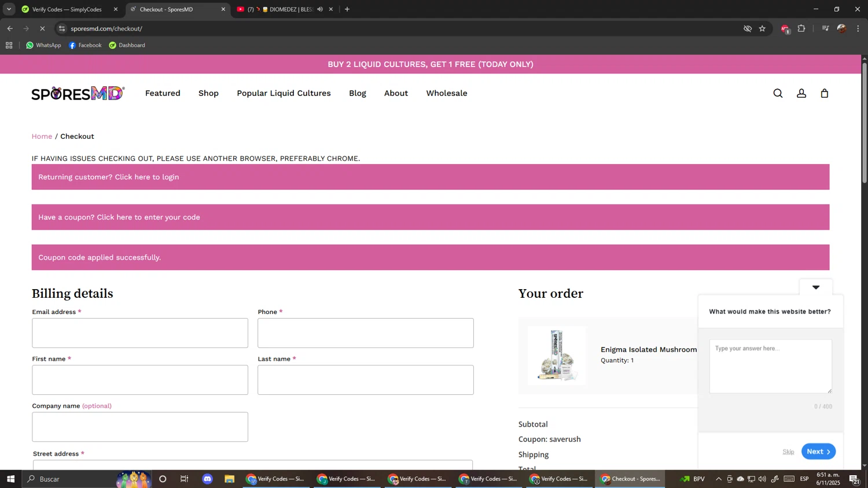The height and width of the screenshot is (488, 868).
Task: Open media control icon in browser toolbar
Action: (825, 28)
